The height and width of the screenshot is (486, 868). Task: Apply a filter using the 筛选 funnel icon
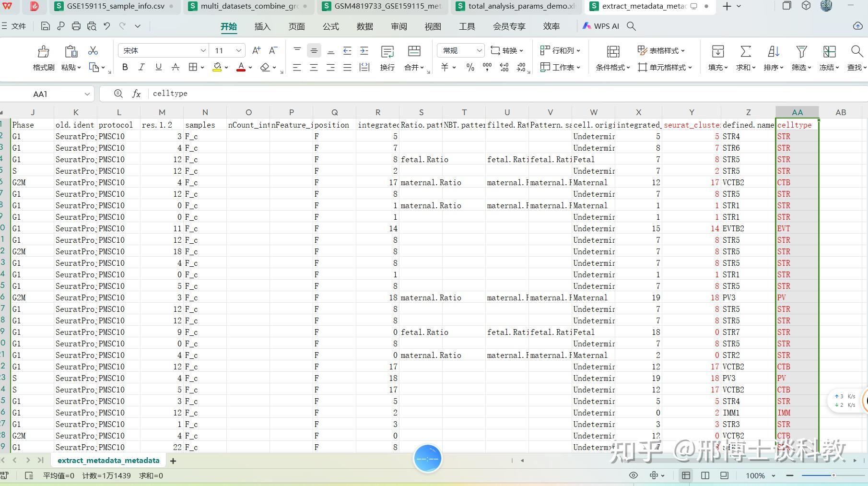coord(800,58)
